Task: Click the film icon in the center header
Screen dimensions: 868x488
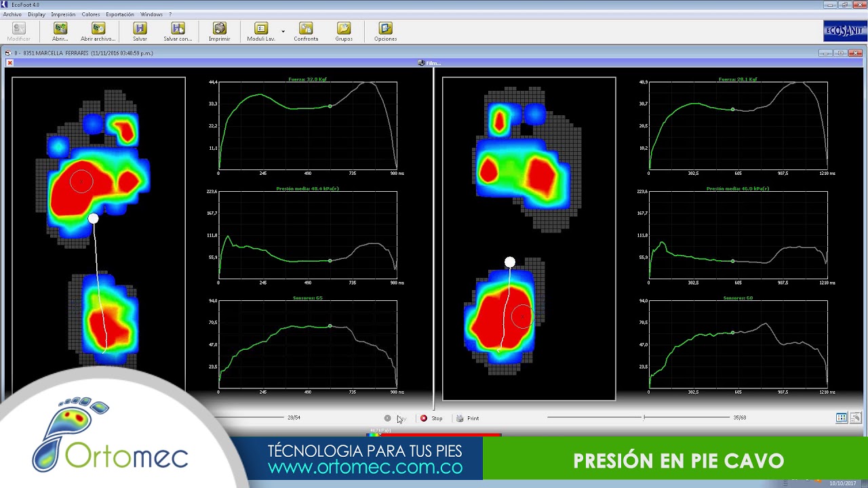Action: (x=421, y=63)
